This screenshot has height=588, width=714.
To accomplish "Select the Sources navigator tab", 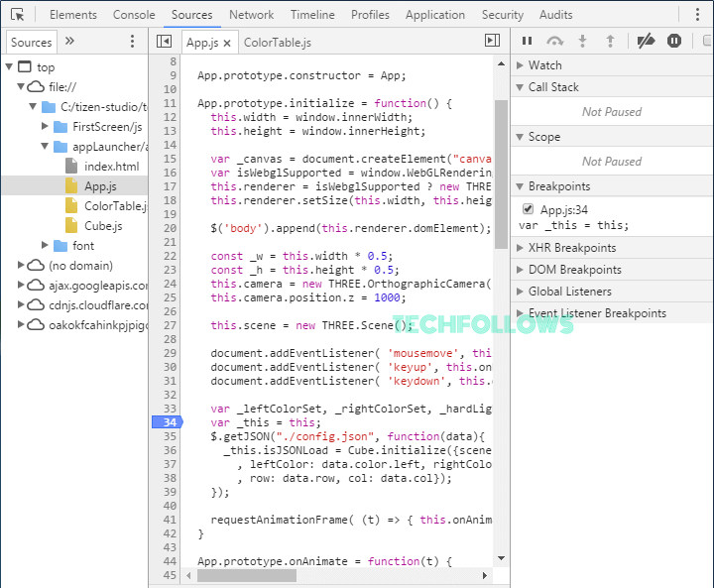I will pyautogui.click(x=32, y=43).
